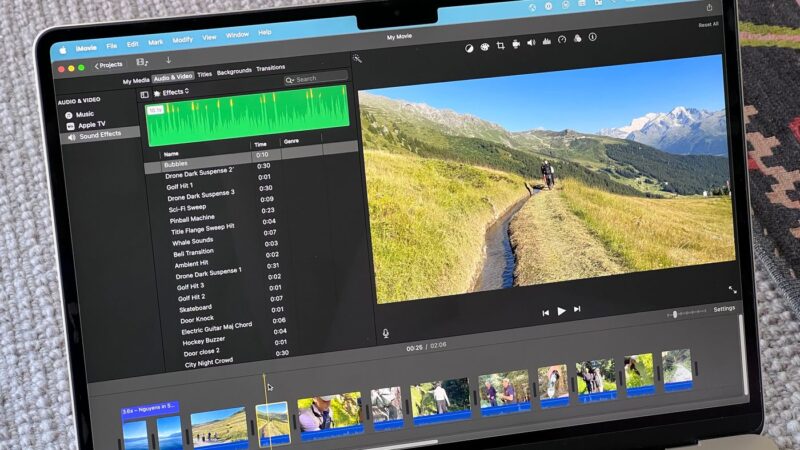Image resolution: width=800 pixels, height=450 pixels.
Task: Click the Record Voiceover microphone icon
Action: pyautogui.click(x=386, y=334)
